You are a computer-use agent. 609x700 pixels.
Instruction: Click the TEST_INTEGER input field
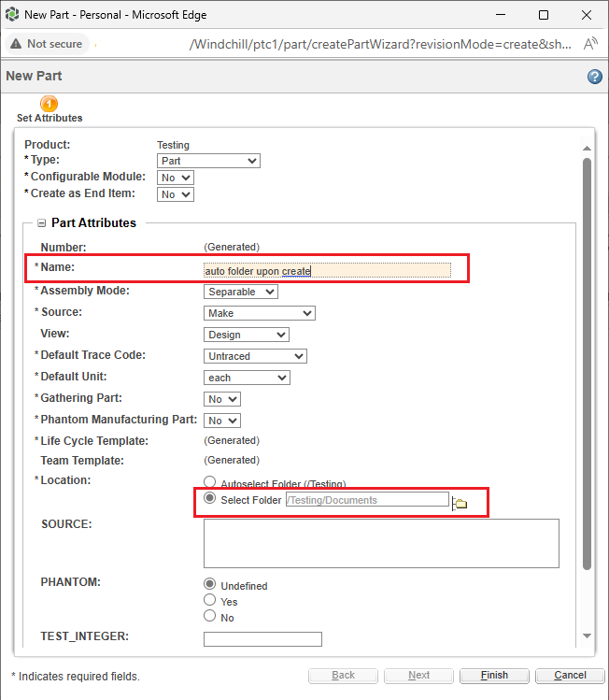pos(262,639)
